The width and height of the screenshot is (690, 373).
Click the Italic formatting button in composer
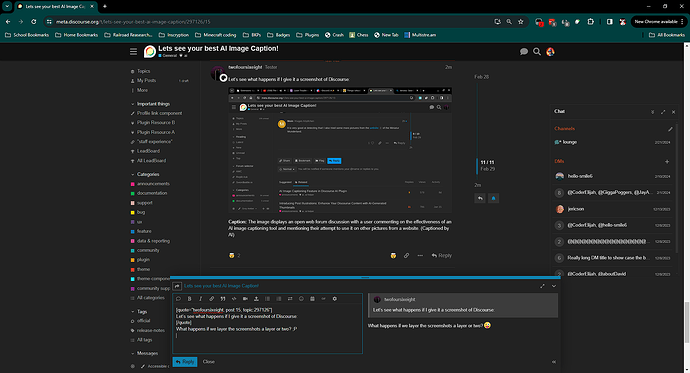[201, 299]
